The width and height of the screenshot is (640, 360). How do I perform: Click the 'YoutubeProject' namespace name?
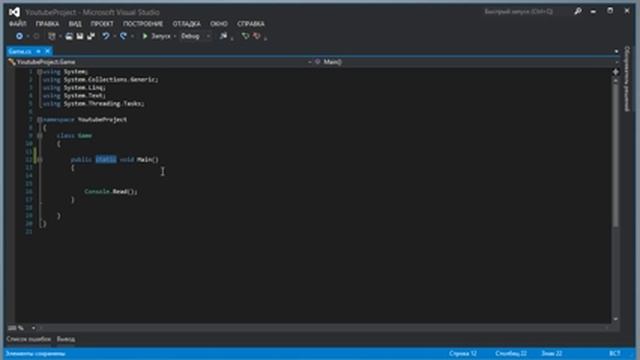pyautogui.click(x=102, y=120)
